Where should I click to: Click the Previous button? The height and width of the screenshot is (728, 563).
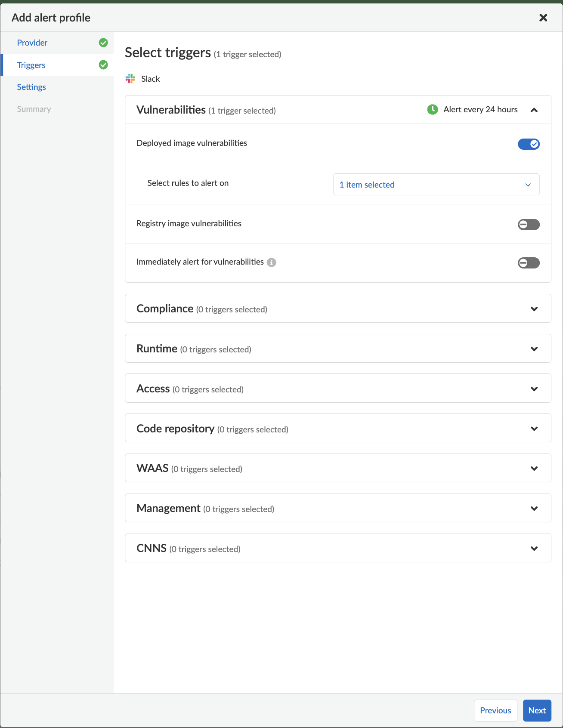495,710
